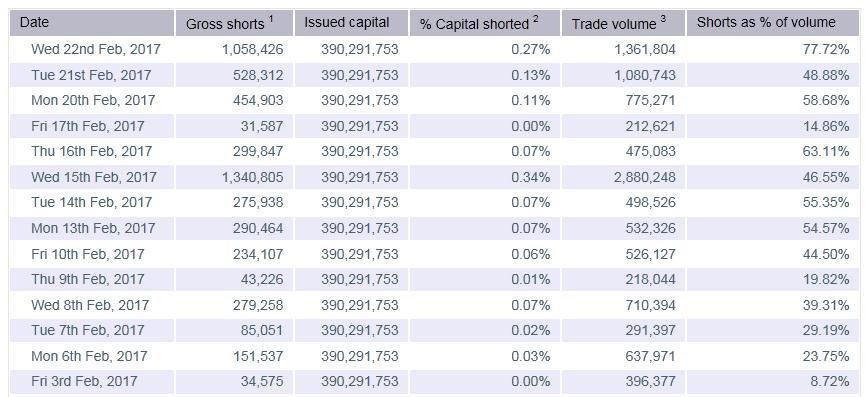Select trade volume value 218,044
The height and width of the screenshot is (397, 868).
652,279
